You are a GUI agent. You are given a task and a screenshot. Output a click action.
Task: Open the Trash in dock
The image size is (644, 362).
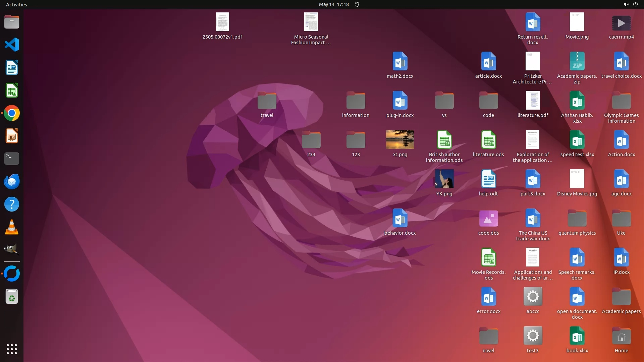[x=12, y=296]
